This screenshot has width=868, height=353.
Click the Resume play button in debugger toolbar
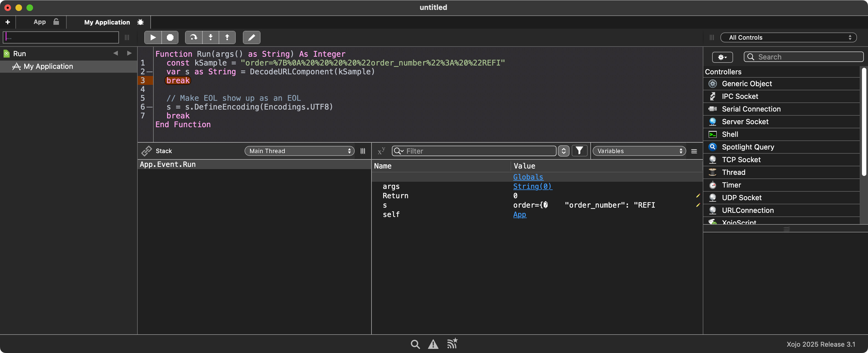point(153,37)
